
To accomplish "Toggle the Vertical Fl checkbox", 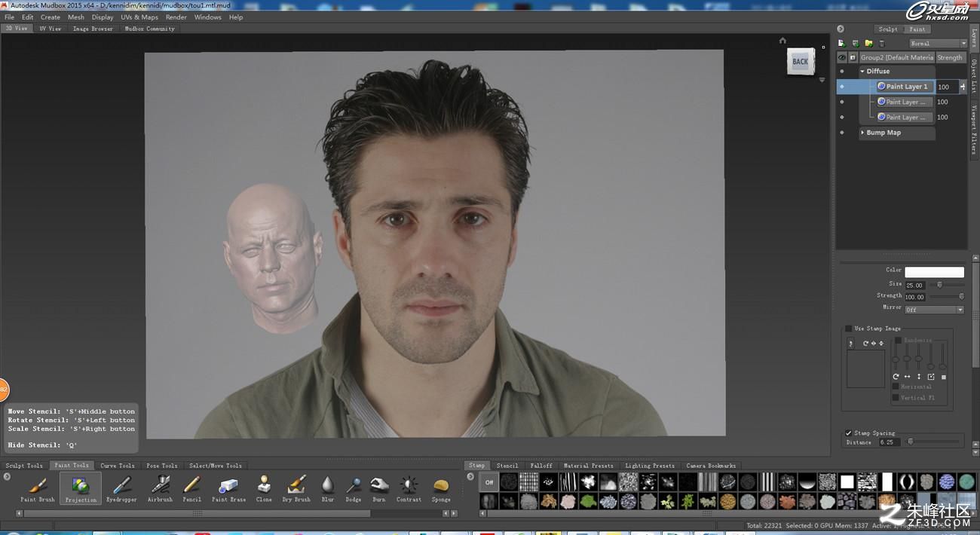I will pos(896,398).
